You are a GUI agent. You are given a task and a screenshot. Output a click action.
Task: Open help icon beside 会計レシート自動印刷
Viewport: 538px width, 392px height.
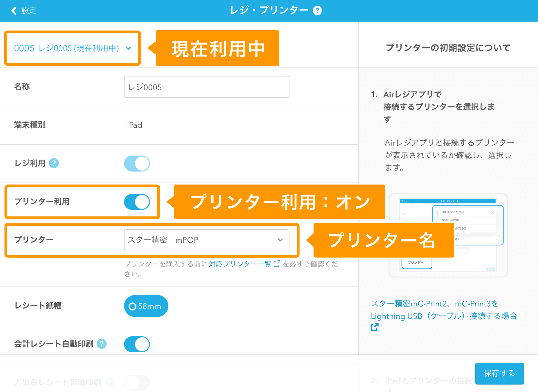(x=102, y=344)
